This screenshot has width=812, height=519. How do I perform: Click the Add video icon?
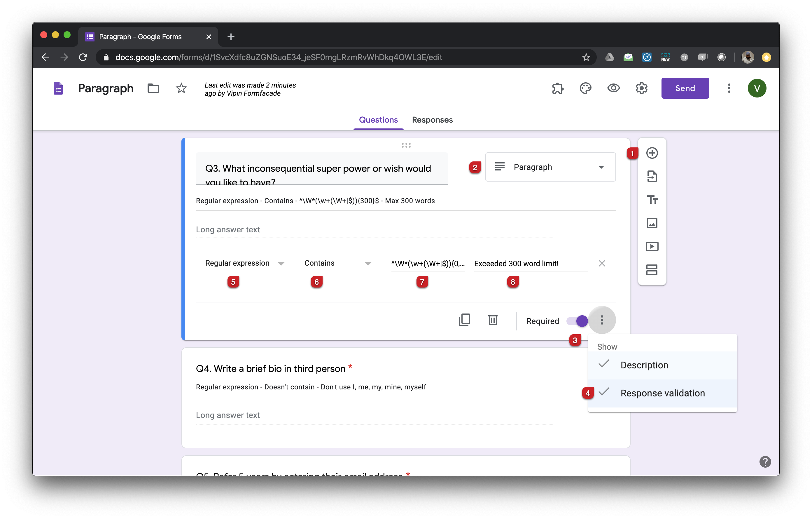click(652, 246)
